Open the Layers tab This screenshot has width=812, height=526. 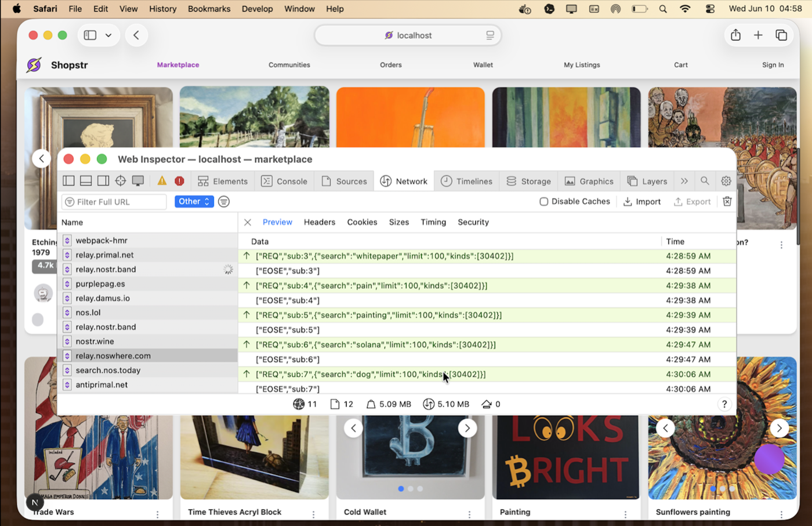coord(647,182)
